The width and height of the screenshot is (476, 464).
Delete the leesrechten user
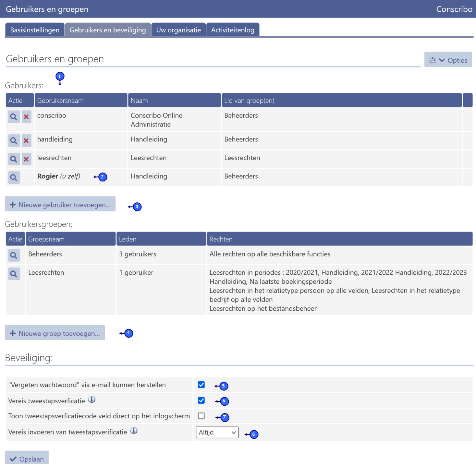point(27,159)
